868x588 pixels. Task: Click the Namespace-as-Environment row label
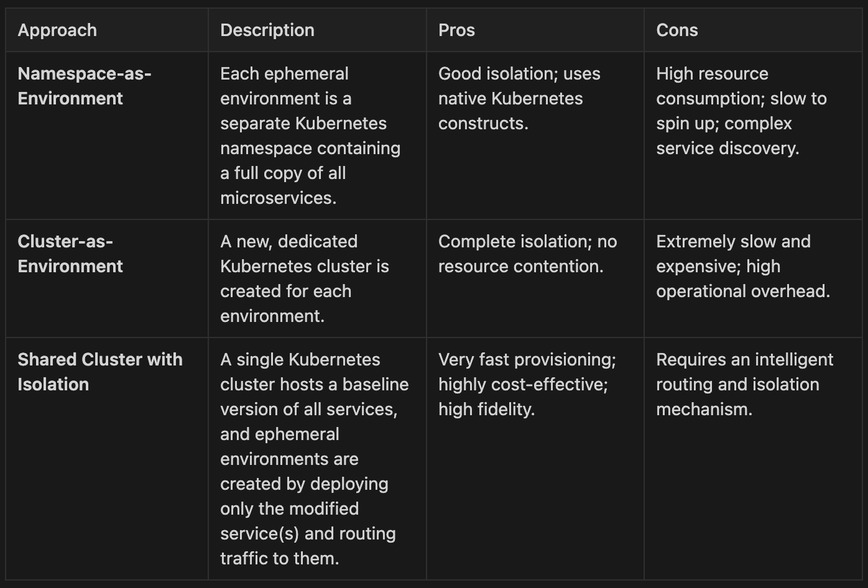tap(85, 86)
